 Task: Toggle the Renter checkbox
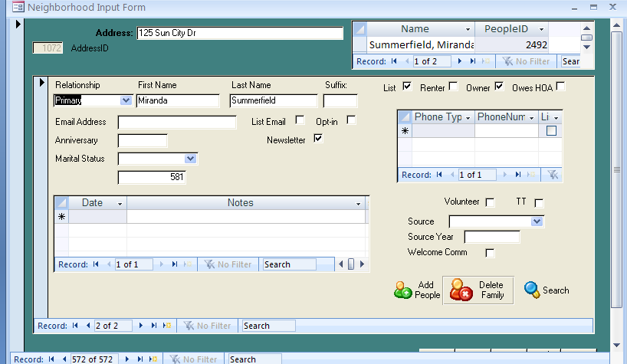453,87
